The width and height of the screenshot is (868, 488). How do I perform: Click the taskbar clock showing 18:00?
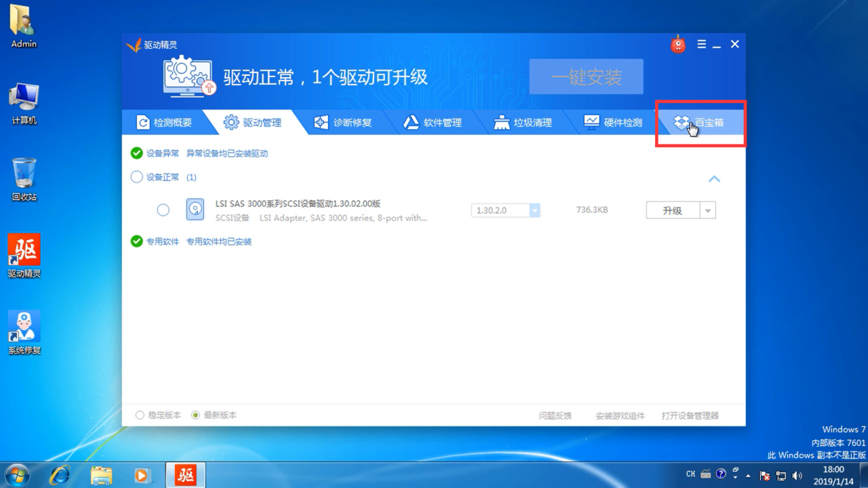(833, 475)
